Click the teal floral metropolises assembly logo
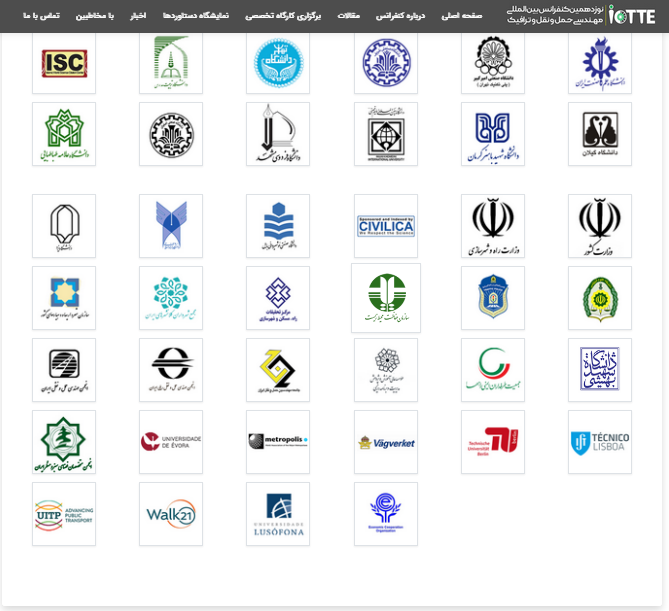This screenshot has width=669, height=611. click(171, 298)
